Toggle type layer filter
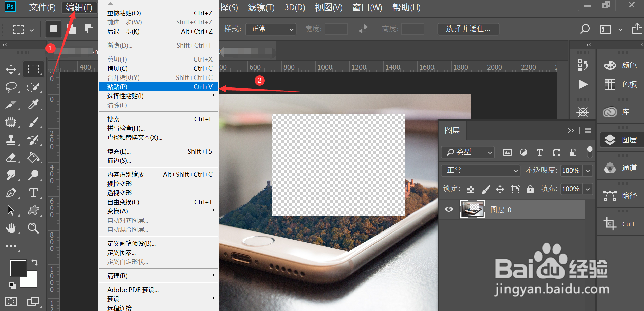This screenshot has width=644, height=311. pyautogui.click(x=540, y=152)
